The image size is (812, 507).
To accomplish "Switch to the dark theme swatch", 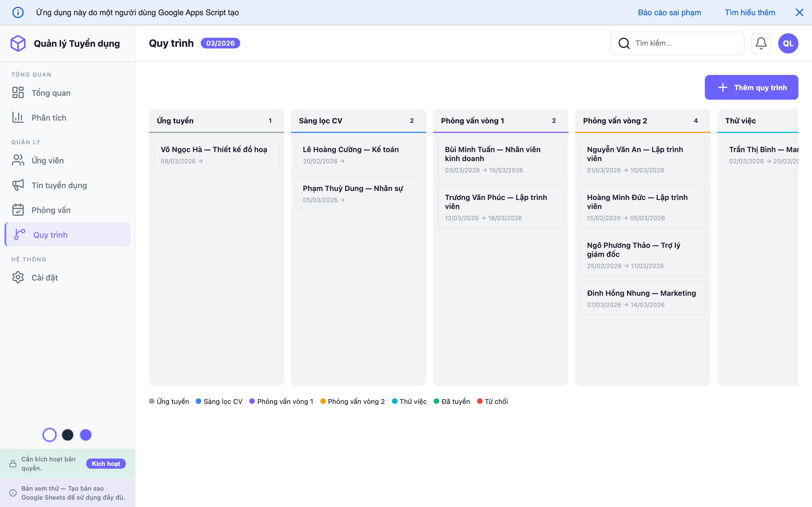I will click(68, 435).
